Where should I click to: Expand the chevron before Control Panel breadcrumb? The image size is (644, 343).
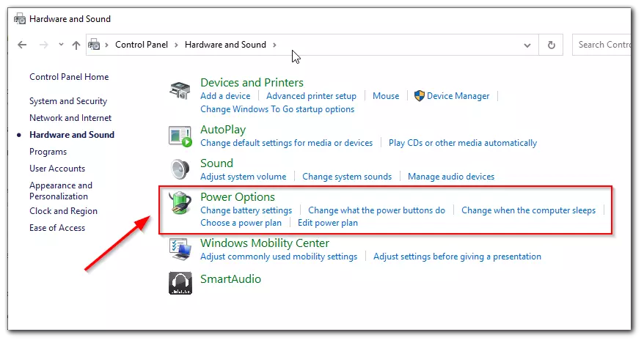click(x=106, y=45)
